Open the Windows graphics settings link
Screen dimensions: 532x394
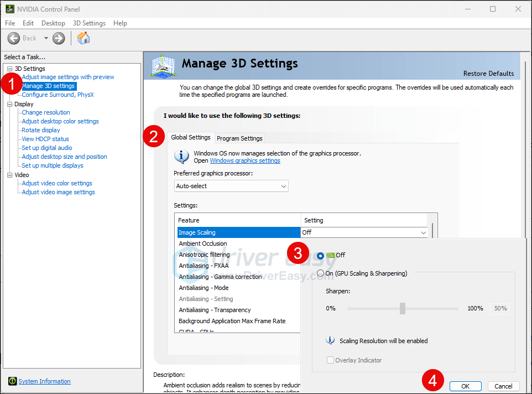[x=245, y=160]
